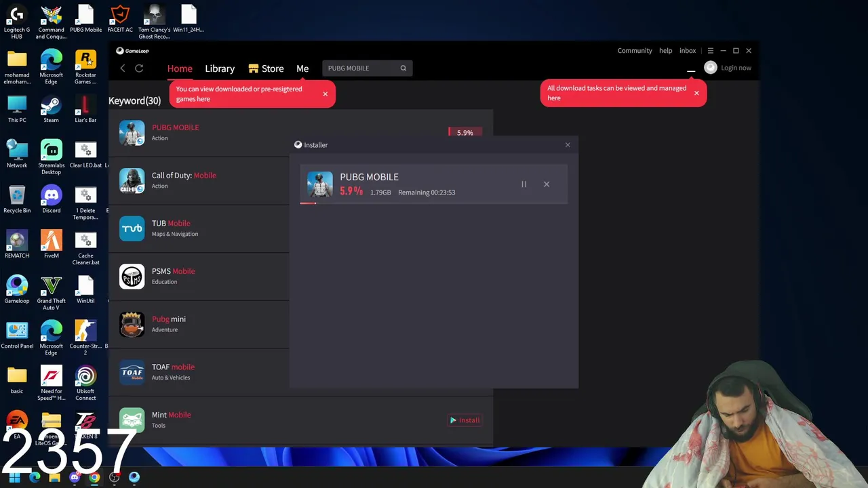Pause the PUBG MOBILE download
This screenshot has height=488, width=868.
(524, 184)
